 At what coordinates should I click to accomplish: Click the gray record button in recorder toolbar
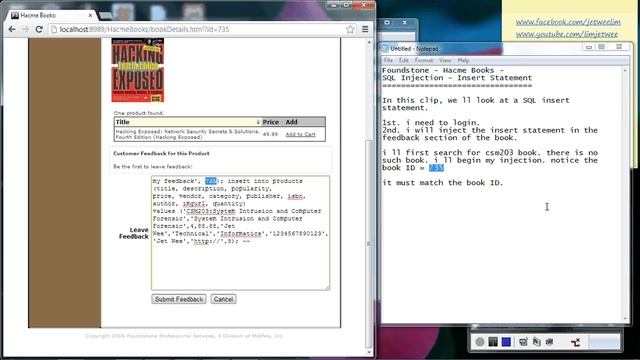480,342
